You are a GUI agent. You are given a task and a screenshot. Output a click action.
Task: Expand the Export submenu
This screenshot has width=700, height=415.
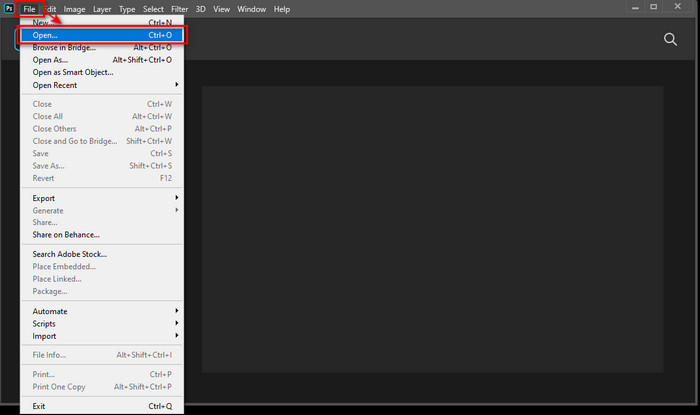[x=102, y=198]
